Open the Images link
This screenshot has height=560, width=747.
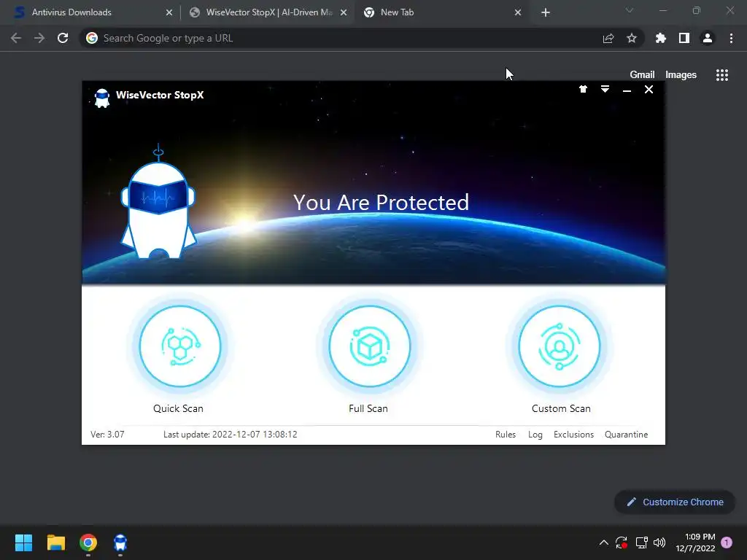[x=681, y=75]
